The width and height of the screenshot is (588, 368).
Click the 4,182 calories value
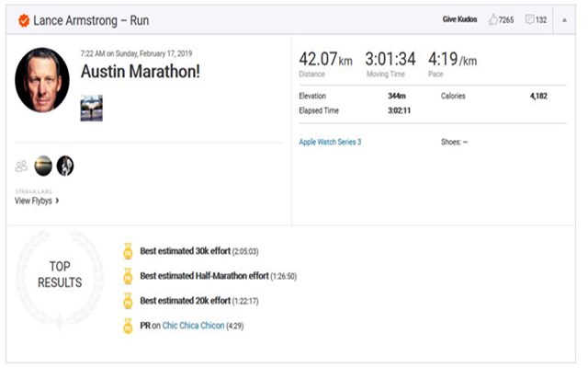(538, 96)
